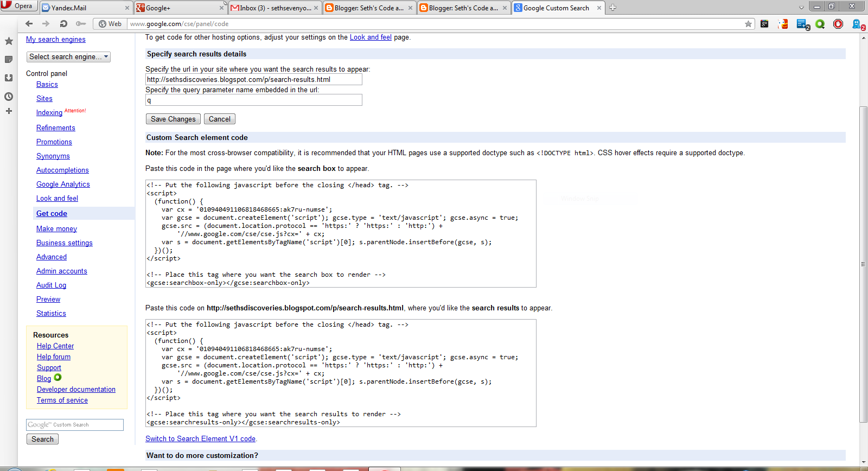868x471 pixels.
Task: Switch to the Google Custom Search tab
Action: coord(558,8)
